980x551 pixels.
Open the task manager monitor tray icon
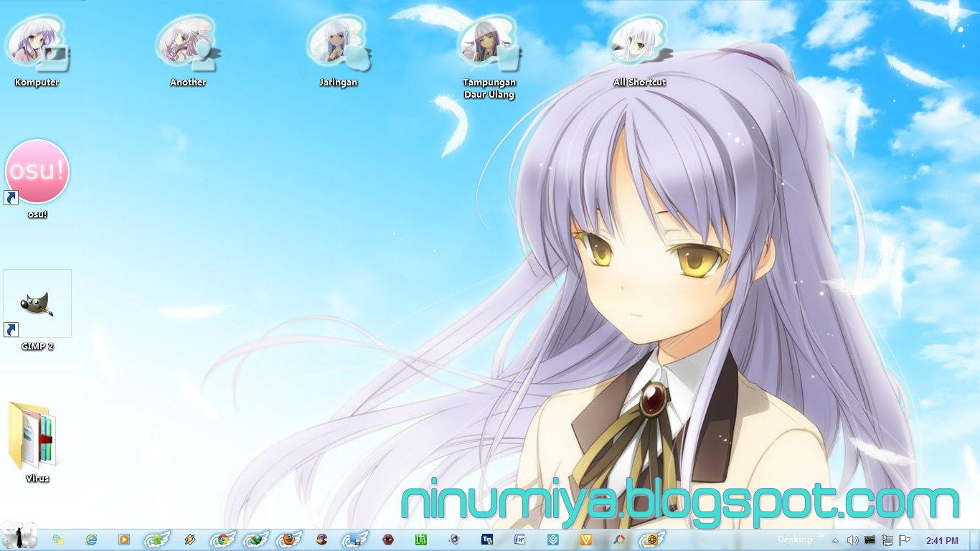click(x=870, y=540)
